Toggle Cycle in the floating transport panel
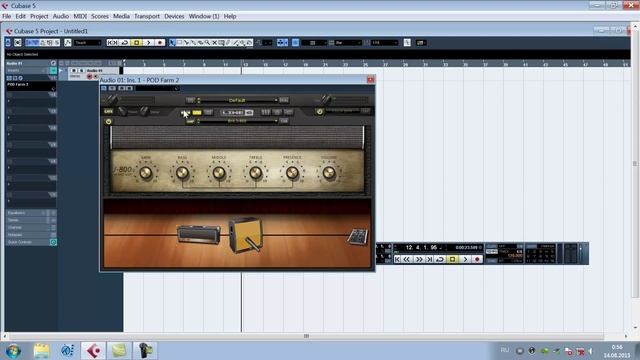This screenshot has width=640, height=360. point(440,259)
